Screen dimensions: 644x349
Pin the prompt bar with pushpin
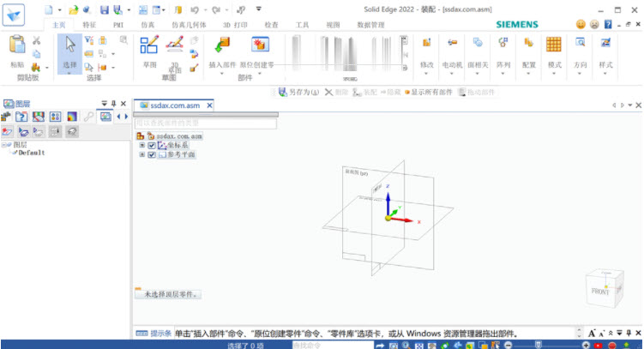[629, 333]
